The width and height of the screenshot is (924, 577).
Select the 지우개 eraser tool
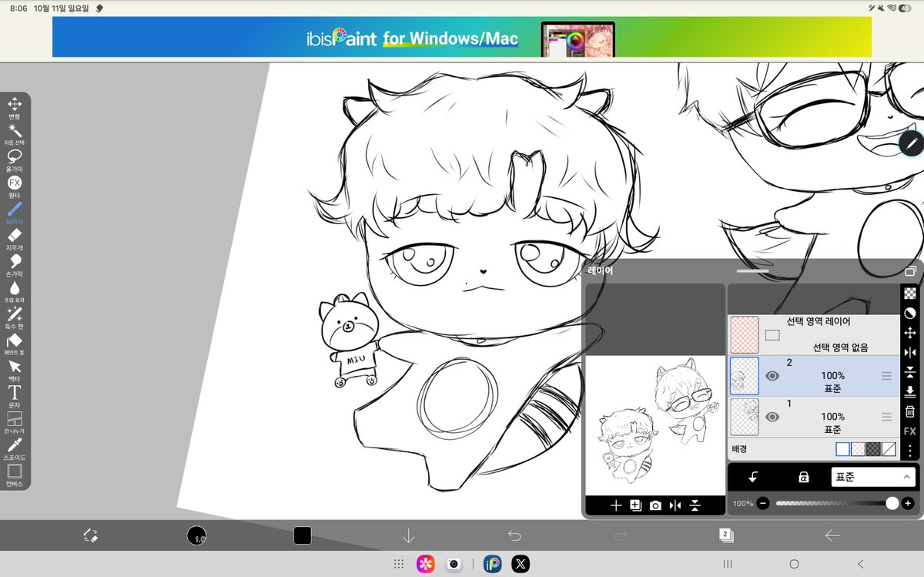click(x=15, y=238)
